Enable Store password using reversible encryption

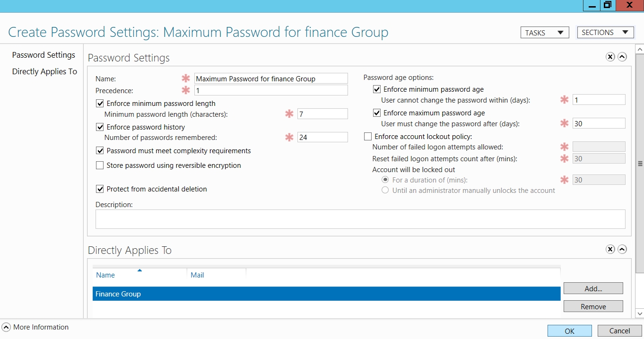pyautogui.click(x=100, y=165)
